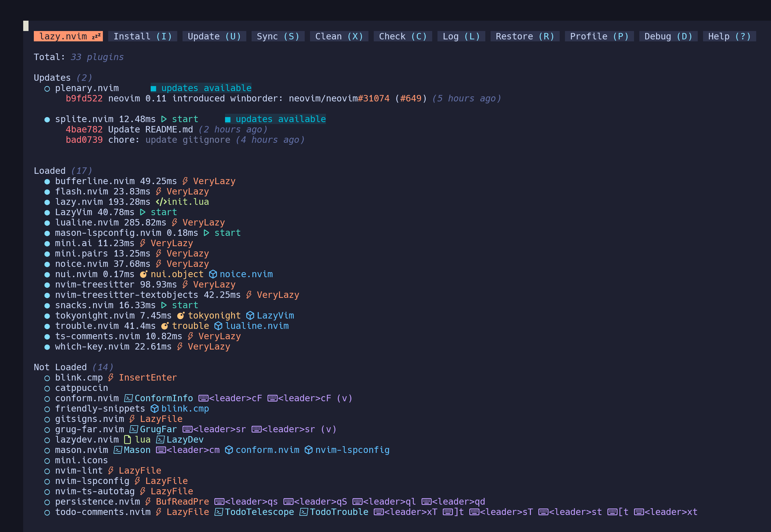Click the tokyonight colorscheme icon
771x532 pixels.
coord(181,315)
